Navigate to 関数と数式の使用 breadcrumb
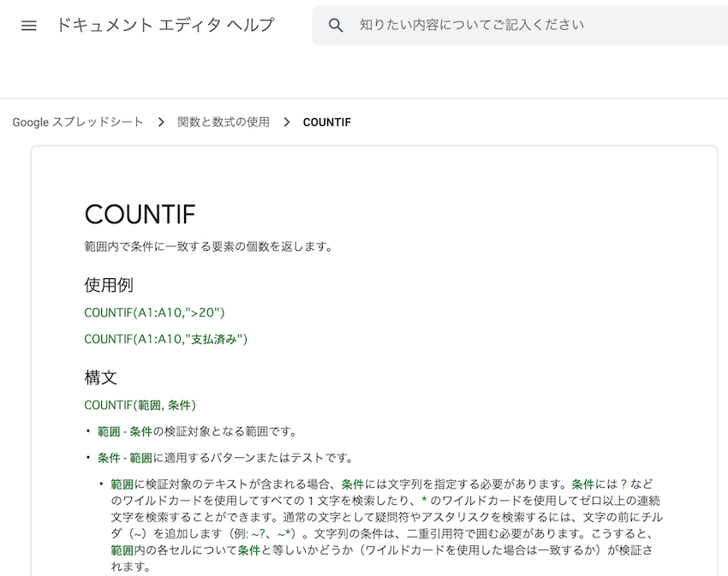This screenshot has height=576, width=728. click(223, 122)
